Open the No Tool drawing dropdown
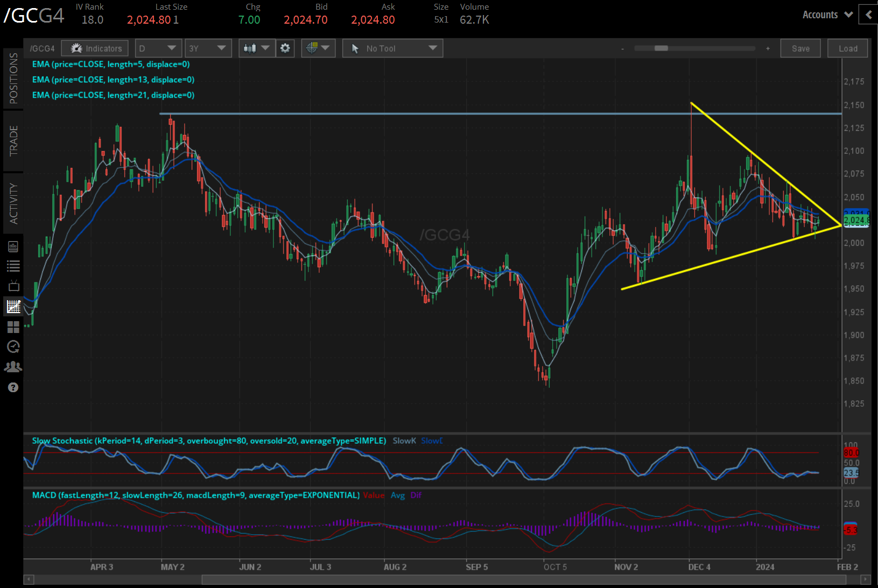The image size is (878, 588). (x=392, y=48)
